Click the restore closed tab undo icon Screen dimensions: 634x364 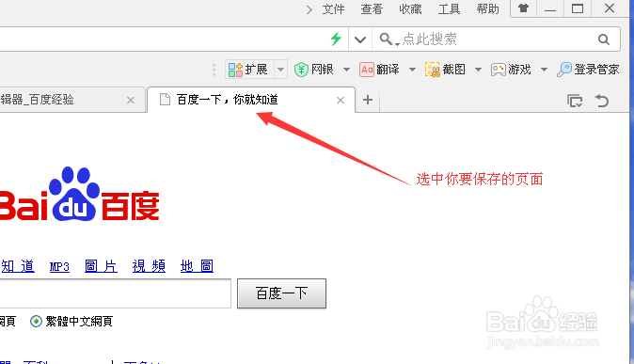[602, 101]
